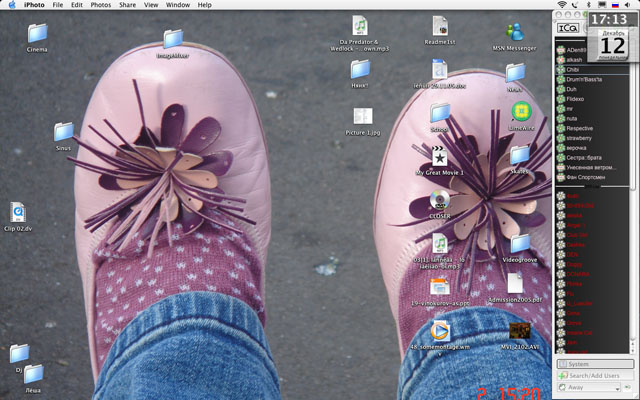Open the Admission2005.pdf document
640x400 pixels.
coord(516,284)
